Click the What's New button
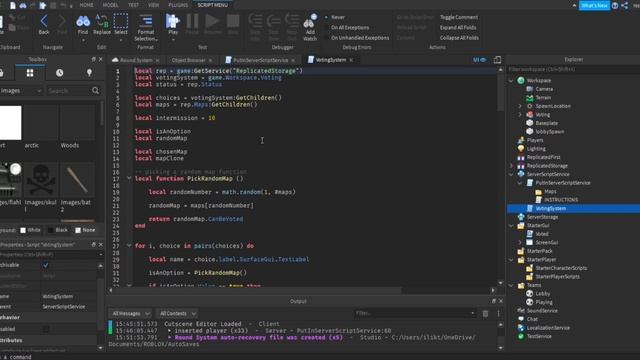640x360 pixels. [594, 6]
